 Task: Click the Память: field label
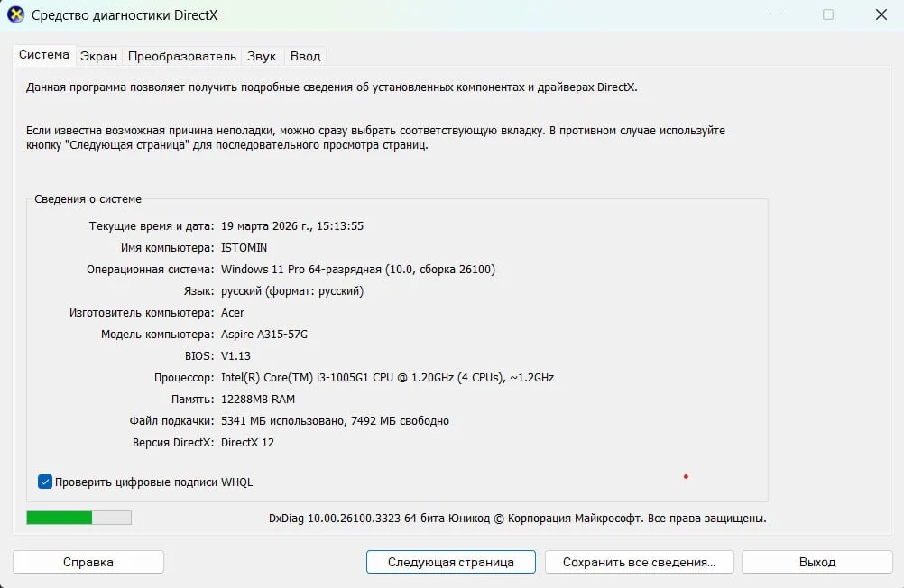pyautogui.click(x=192, y=399)
